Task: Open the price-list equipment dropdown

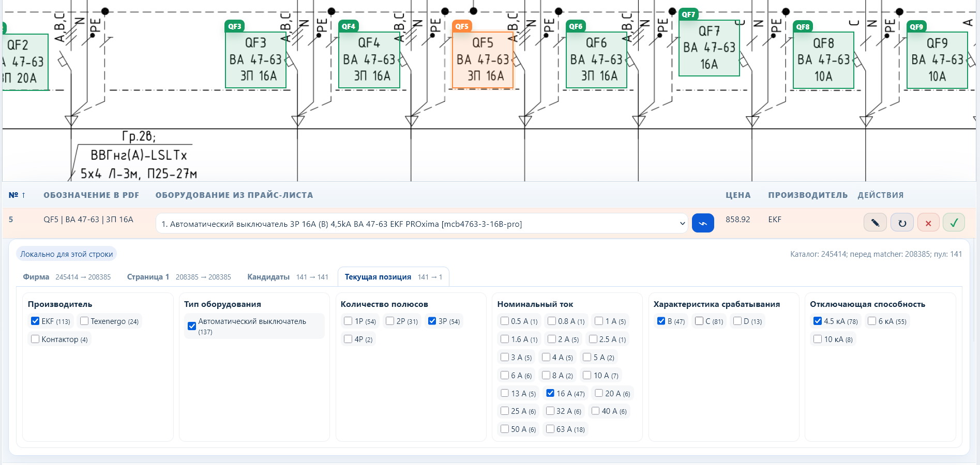Action: point(422,224)
